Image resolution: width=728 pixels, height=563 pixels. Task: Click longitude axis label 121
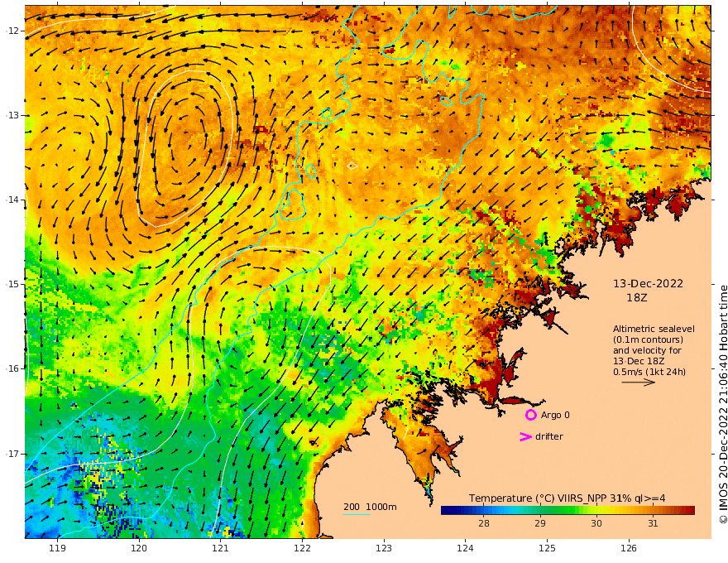tap(221, 548)
